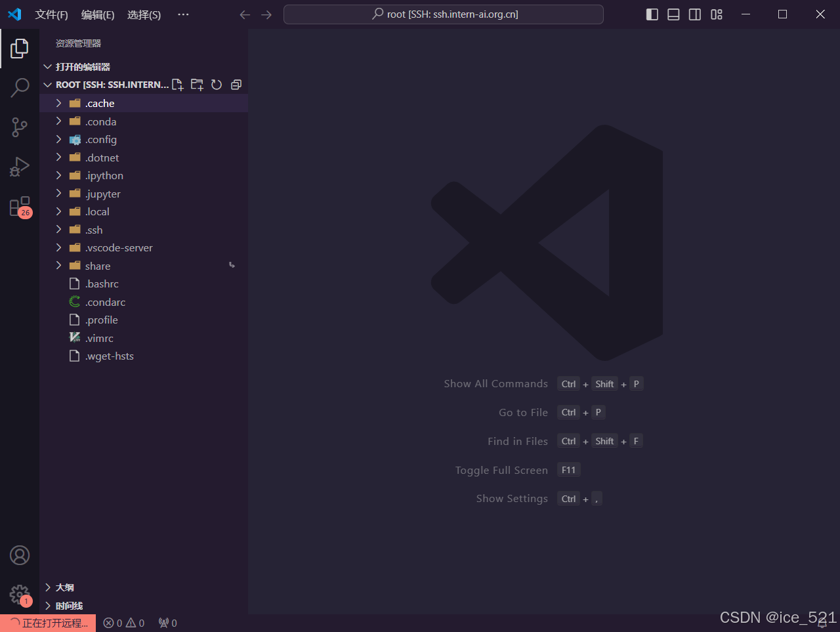This screenshot has width=840, height=632.
Task: Click the VS Code logo in title bar
Action: (14, 14)
